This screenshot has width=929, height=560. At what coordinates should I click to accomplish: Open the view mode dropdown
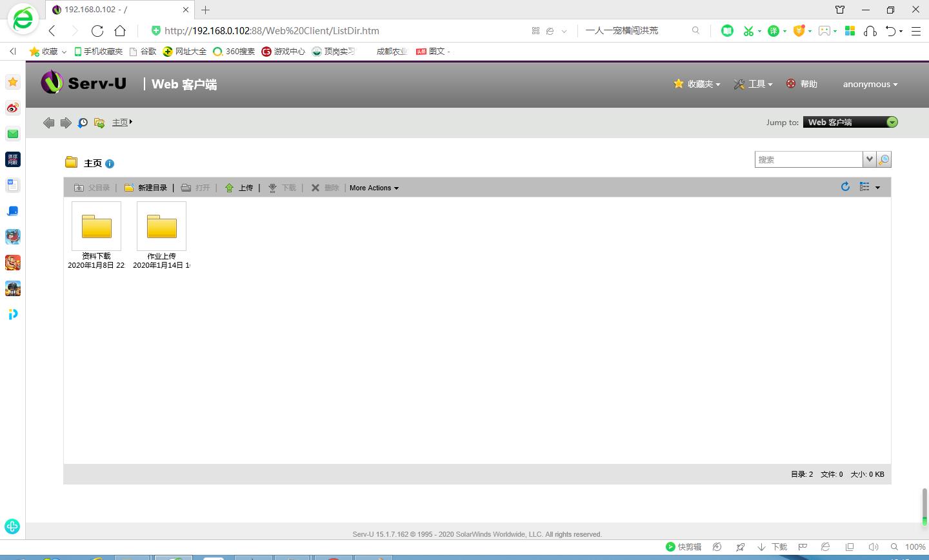pos(870,187)
